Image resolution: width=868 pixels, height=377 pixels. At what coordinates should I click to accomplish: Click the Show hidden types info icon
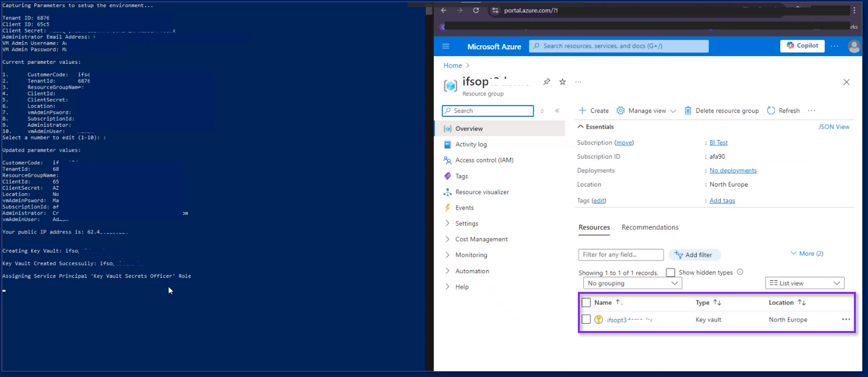click(x=740, y=272)
